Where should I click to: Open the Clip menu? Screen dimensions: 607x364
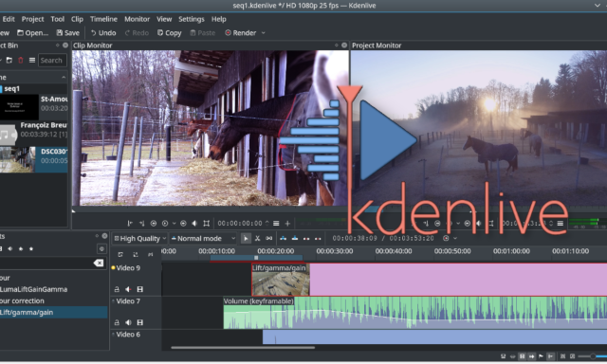pyautogui.click(x=77, y=19)
